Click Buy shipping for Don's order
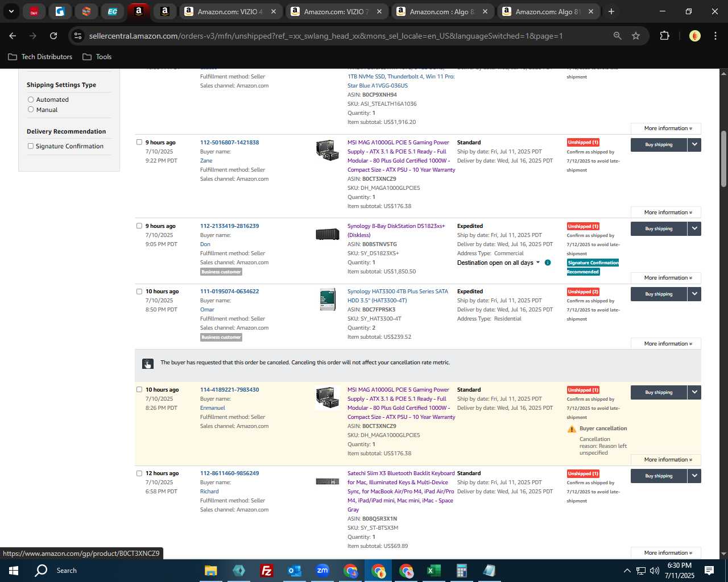This screenshot has width=728, height=582. click(x=659, y=228)
